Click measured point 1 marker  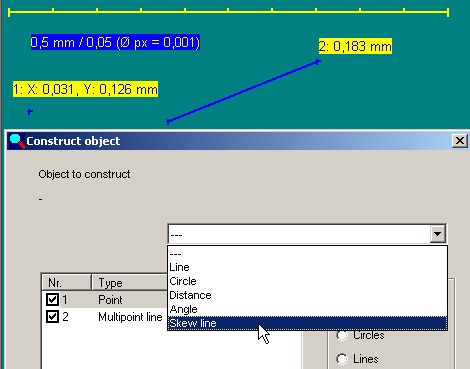(x=30, y=112)
